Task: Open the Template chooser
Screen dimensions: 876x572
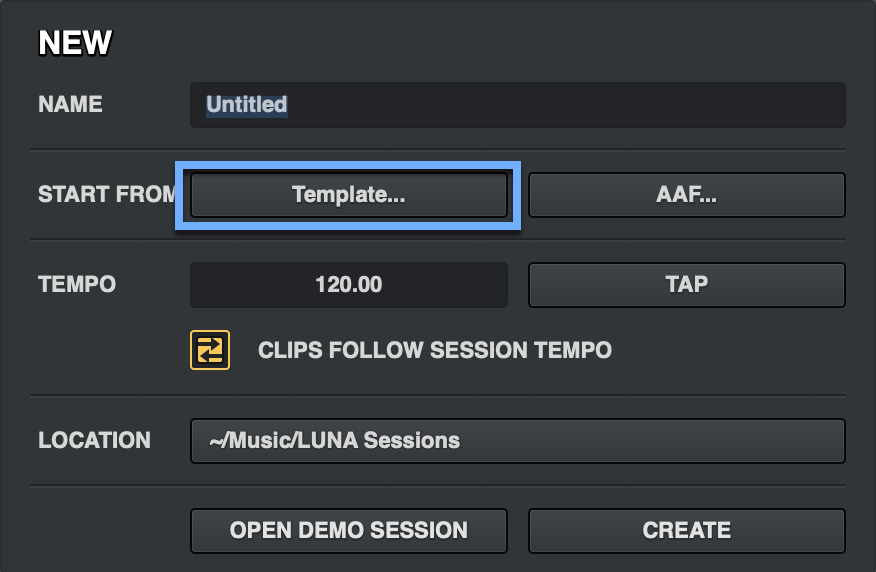Action: (x=348, y=195)
